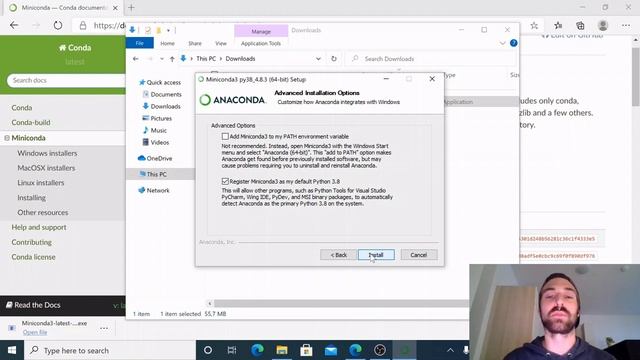Uncheck Register Miniconda3 as default Python 3.8
This screenshot has height=360, width=640.
(x=225, y=181)
